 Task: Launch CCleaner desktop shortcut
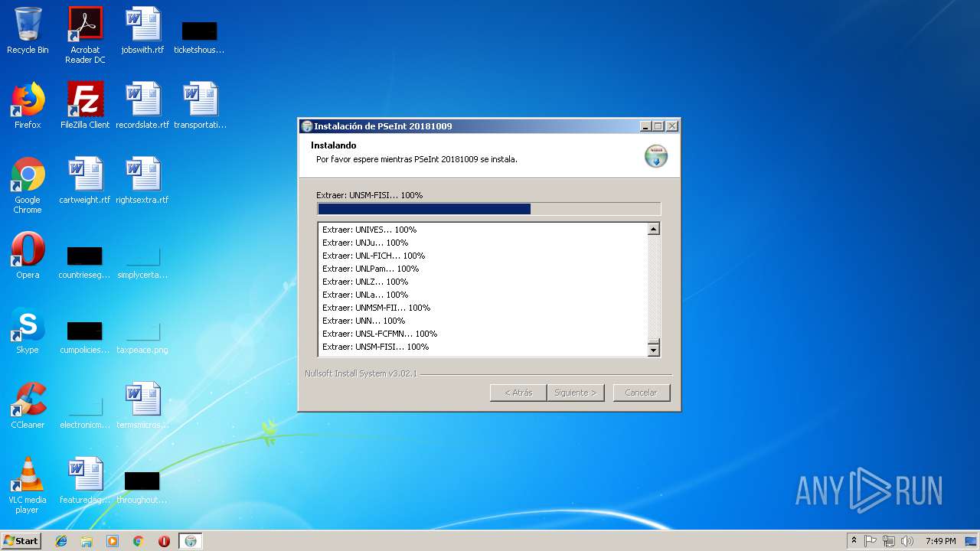point(28,406)
